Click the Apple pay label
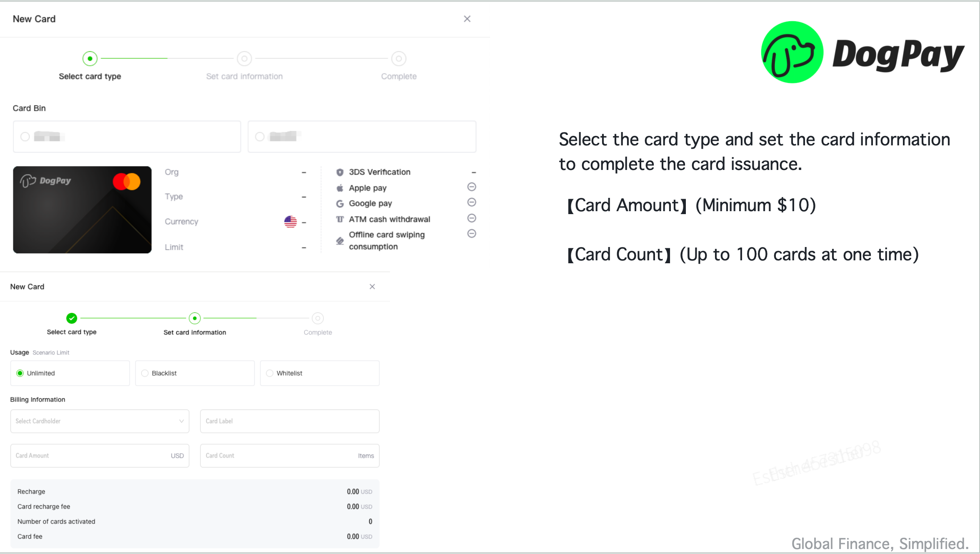 [x=368, y=188]
